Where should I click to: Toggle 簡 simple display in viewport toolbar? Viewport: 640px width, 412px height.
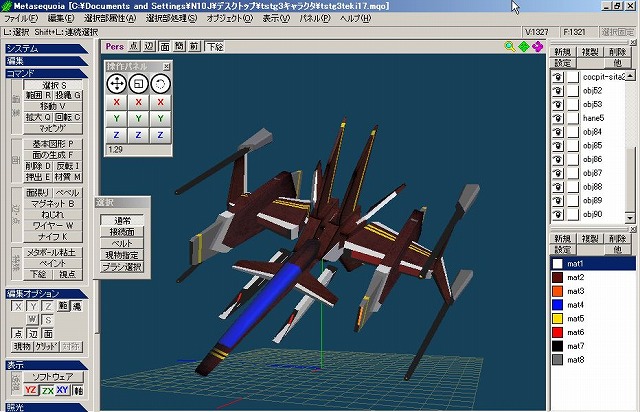(x=179, y=47)
